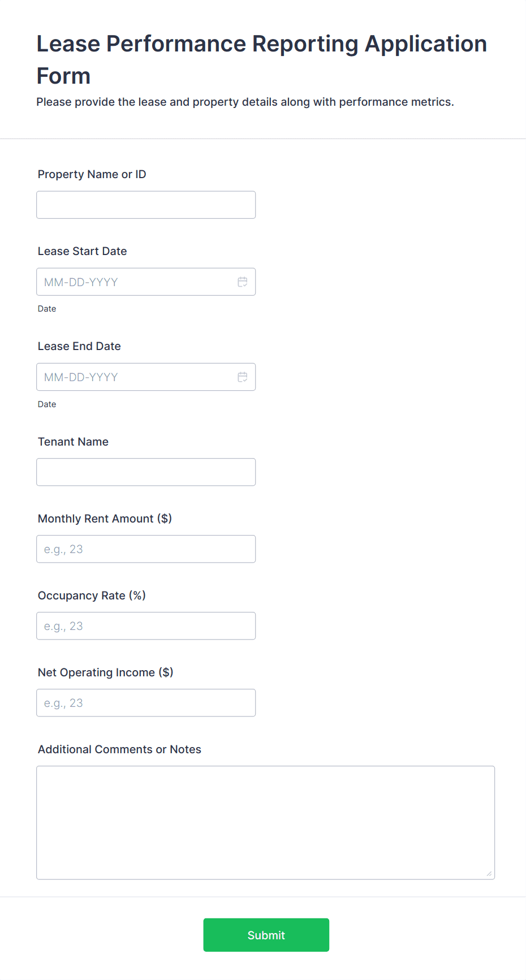Open the date picker for the lease end
Image resolution: width=526 pixels, height=980 pixels.
pyautogui.click(x=243, y=377)
